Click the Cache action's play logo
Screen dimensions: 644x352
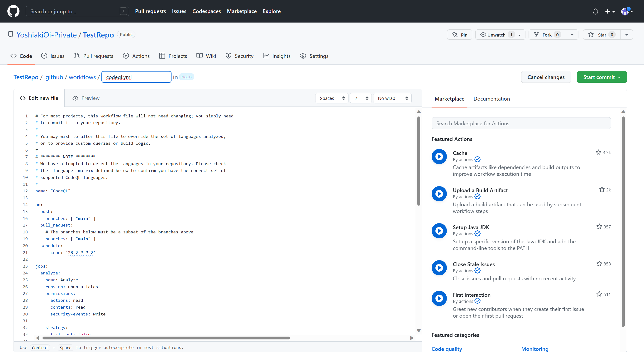pyautogui.click(x=439, y=157)
